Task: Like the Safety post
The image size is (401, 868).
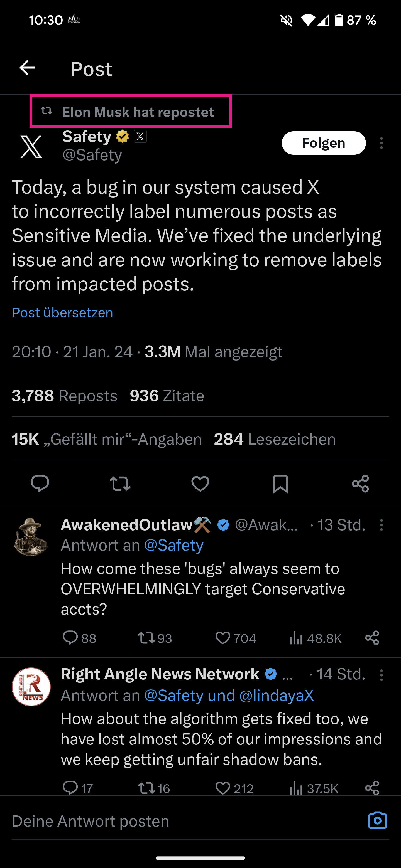Action: (200, 484)
